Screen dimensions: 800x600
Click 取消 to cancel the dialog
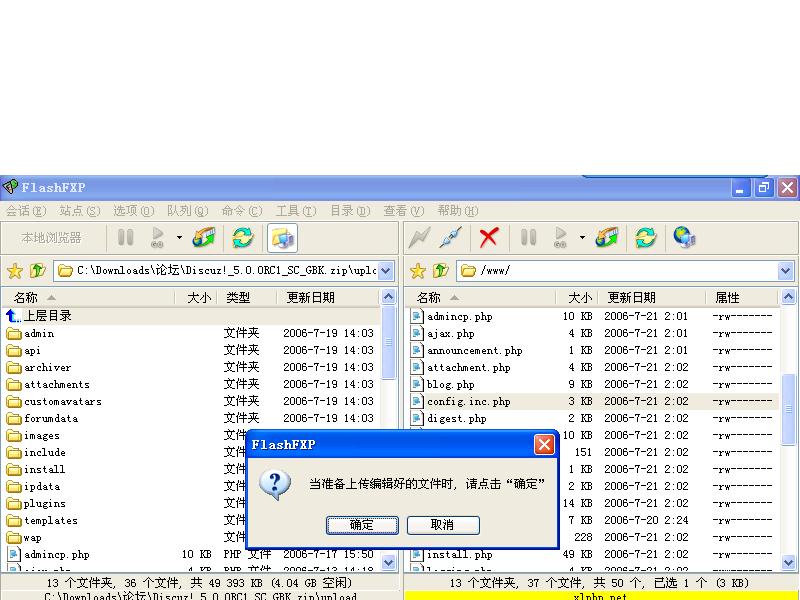pyautogui.click(x=443, y=525)
